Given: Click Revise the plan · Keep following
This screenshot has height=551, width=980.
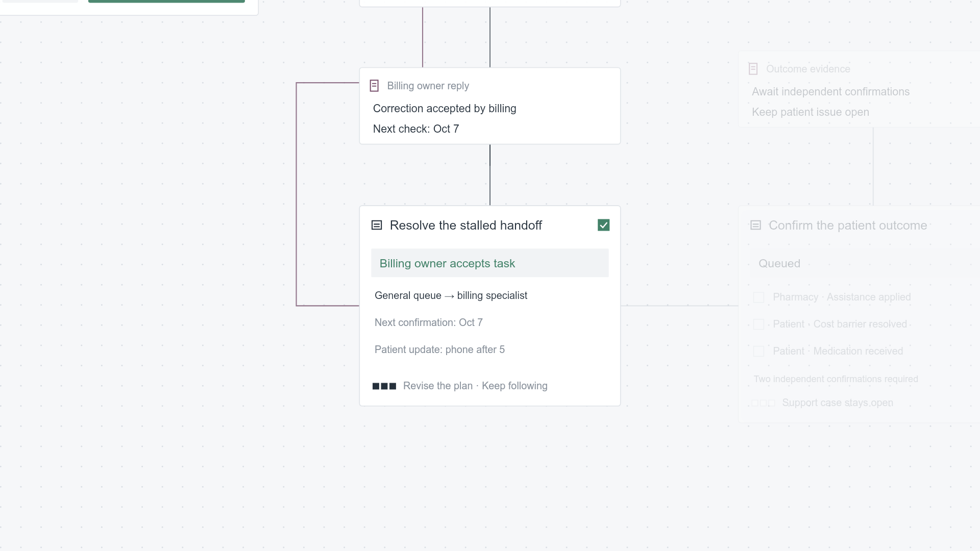Looking at the screenshot, I should 475,386.
